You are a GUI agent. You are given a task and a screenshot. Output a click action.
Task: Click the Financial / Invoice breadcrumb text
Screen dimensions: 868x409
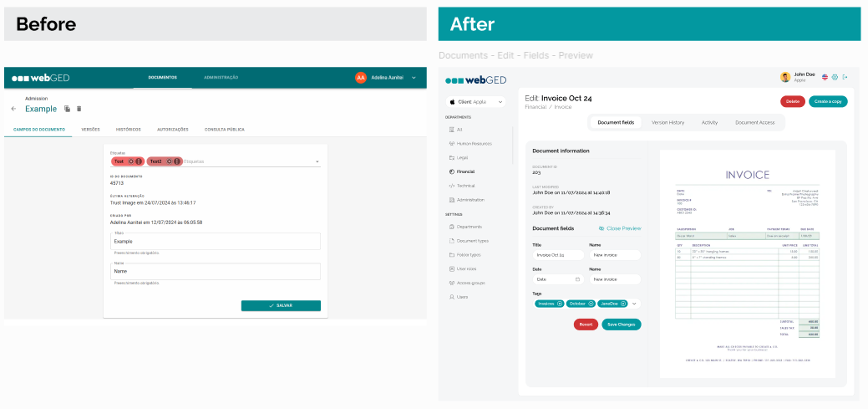pos(548,107)
